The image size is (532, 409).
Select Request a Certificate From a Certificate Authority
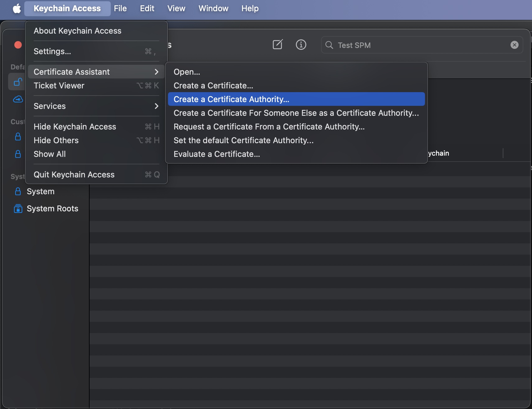[x=296, y=127]
